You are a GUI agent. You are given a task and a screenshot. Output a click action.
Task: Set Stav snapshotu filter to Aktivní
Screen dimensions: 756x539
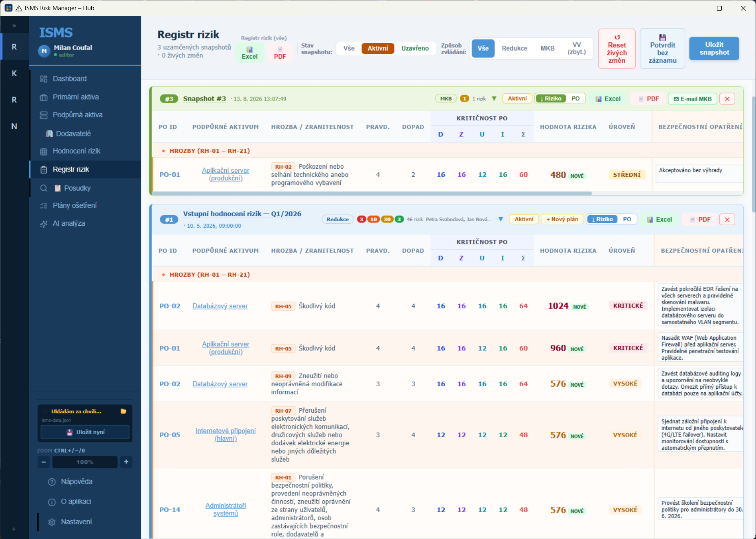378,48
